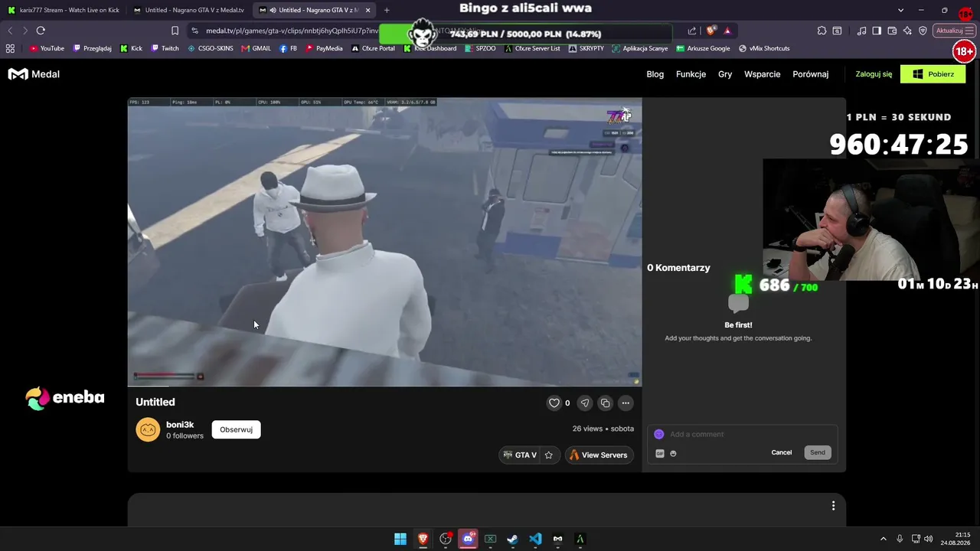The image size is (980, 551).
Task: Open the Arkusze Google bookmark
Action: 703,48
